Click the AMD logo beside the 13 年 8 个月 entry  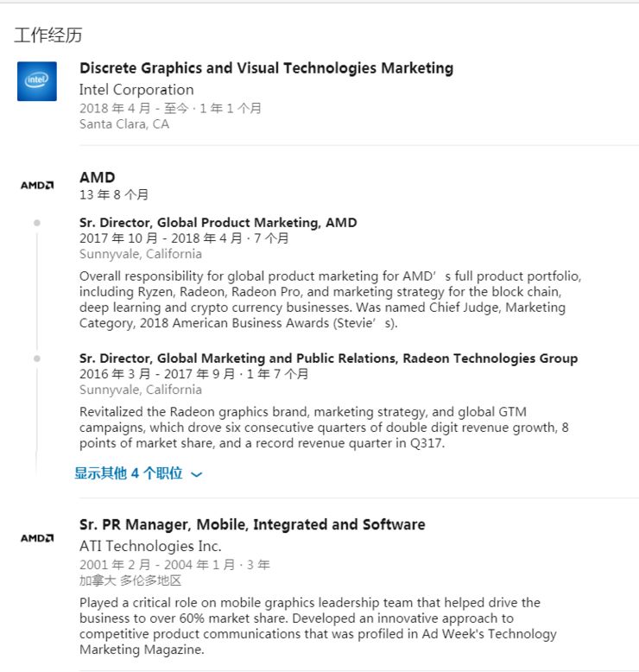tap(37, 185)
